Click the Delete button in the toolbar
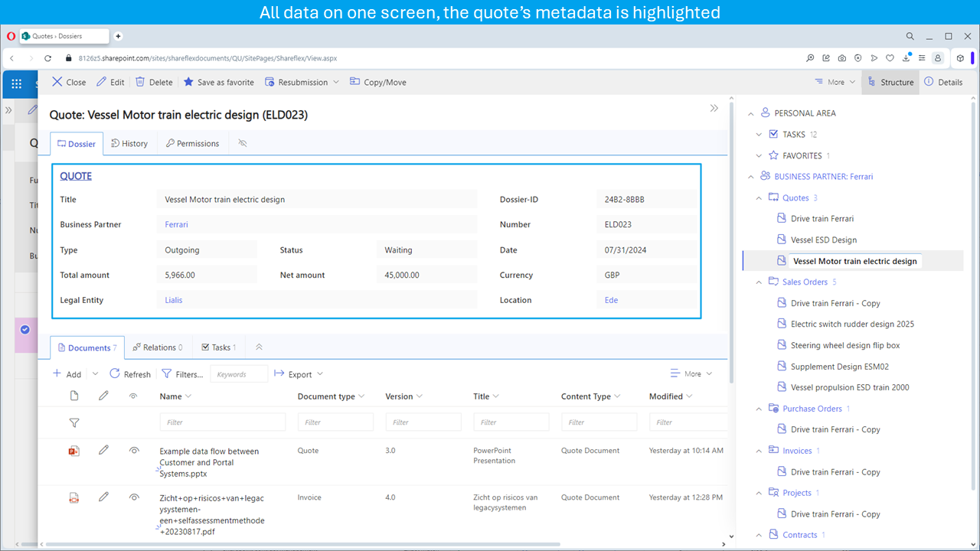Image resolution: width=980 pixels, height=551 pixels. click(154, 82)
